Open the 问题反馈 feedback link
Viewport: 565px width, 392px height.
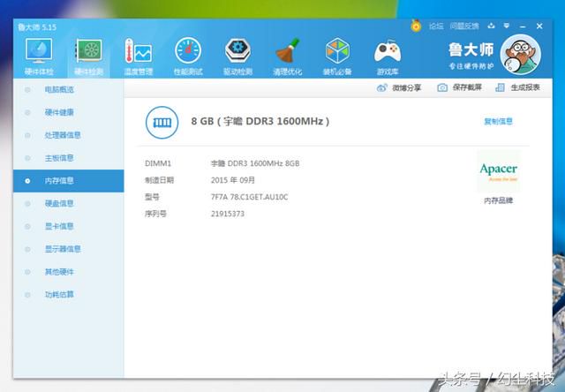click(464, 26)
